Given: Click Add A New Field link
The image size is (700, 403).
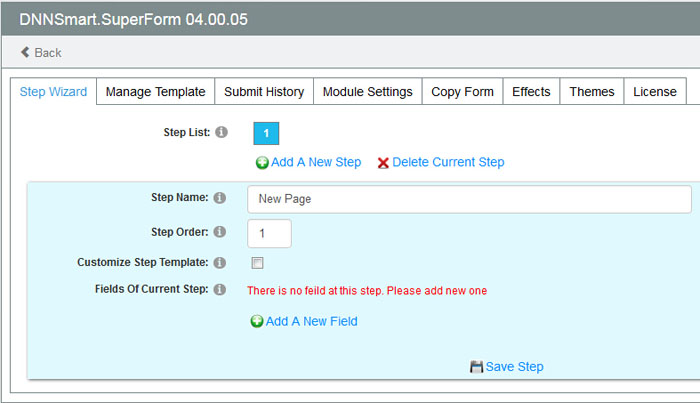Looking at the screenshot, I should pos(312,321).
